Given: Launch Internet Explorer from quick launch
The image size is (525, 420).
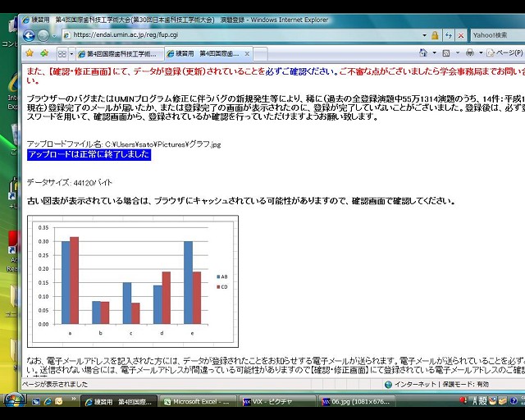Looking at the screenshot, I should coord(48,402).
